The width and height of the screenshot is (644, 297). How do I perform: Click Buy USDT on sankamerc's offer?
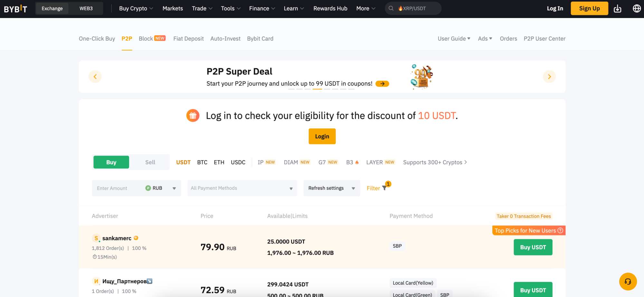click(x=533, y=247)
